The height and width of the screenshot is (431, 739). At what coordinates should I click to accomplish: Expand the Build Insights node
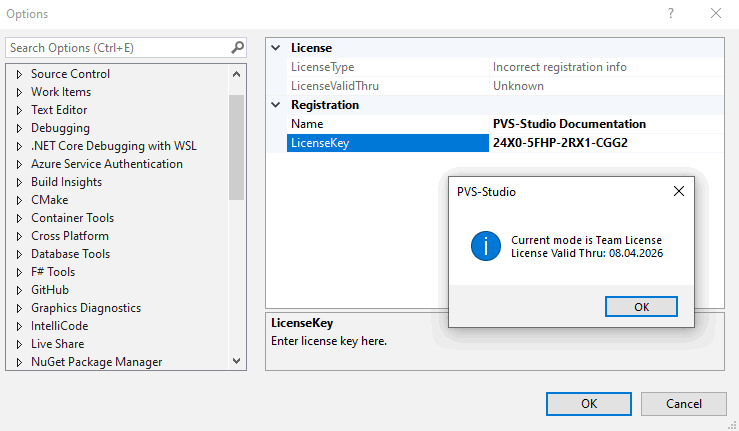[19, 182]
